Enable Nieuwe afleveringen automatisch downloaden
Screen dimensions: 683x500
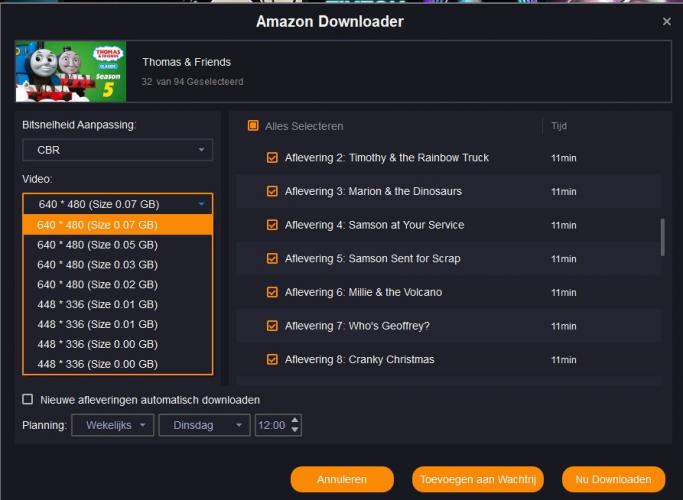[x=27, y=399]
